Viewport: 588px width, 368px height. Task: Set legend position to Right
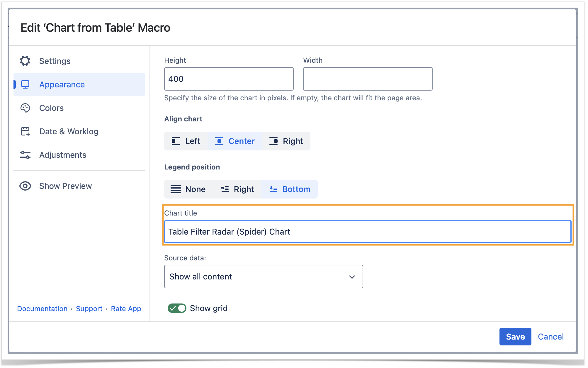coord(237,189)
